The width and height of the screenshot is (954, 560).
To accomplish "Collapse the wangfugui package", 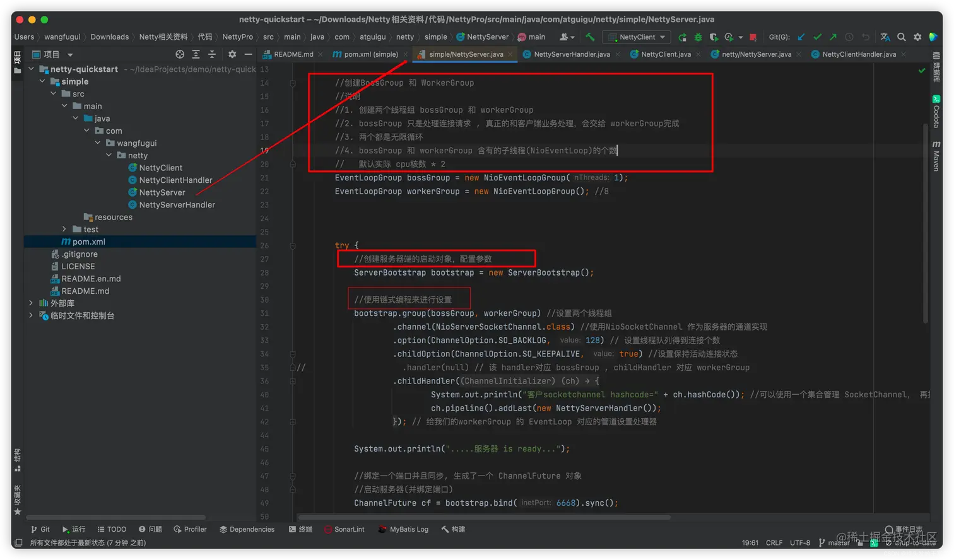I will click(98, 143).
